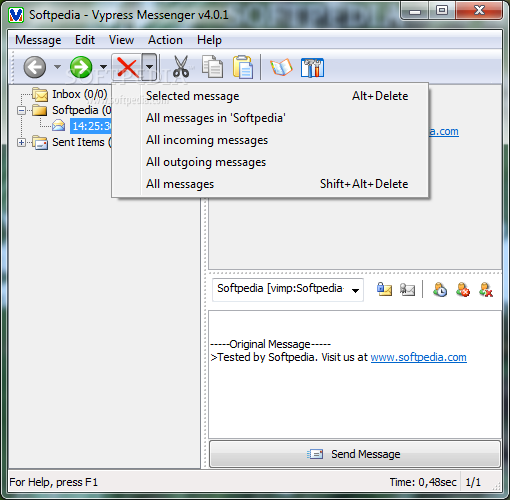Toggle the Delete button dropdown arrow
Image resolution: width=510 pixels, height=500 pixels.
coord(149,67)
